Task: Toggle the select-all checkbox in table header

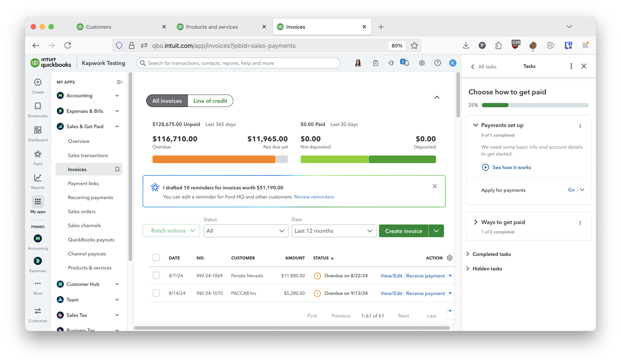Action: tap(156, 258)
